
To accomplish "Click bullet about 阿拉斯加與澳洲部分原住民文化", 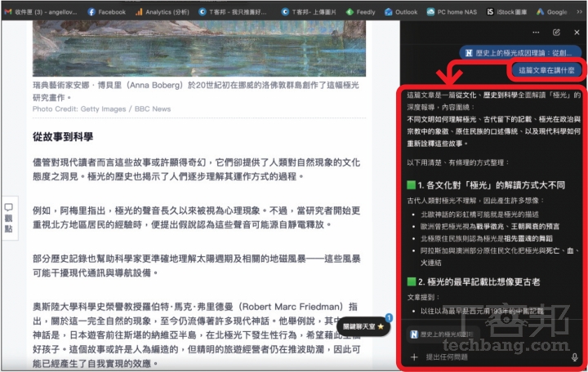I will pyautogui.click(x=500, y=257).
